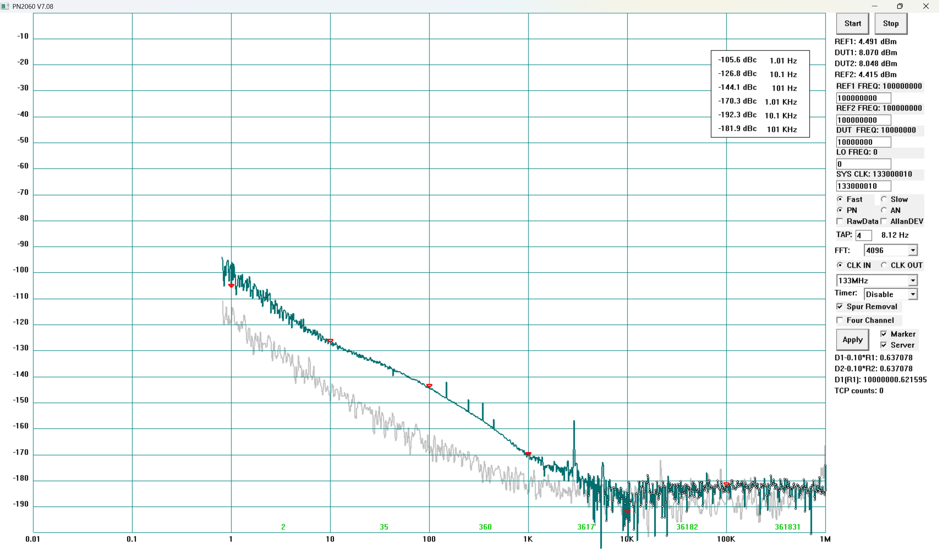939x560 pixels.
Task: Uncheck the Spur Removal checkbox
Action: click(840, 307)
